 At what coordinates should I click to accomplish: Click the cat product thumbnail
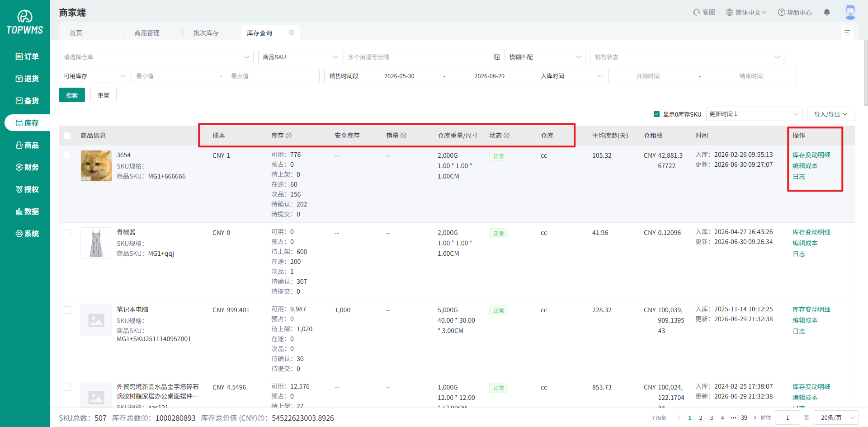(x=96, y=166)
